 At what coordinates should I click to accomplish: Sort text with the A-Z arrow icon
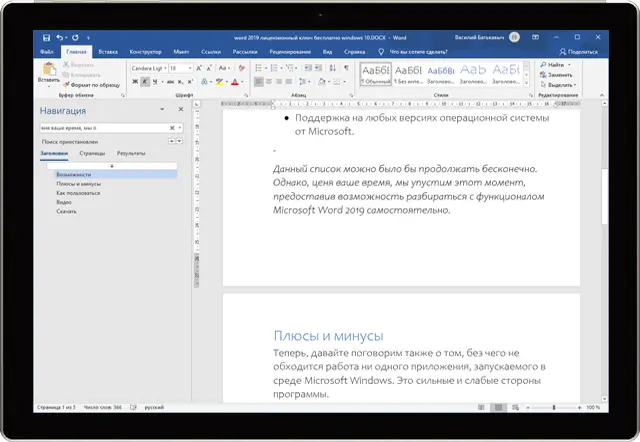(x=333, y=68)
